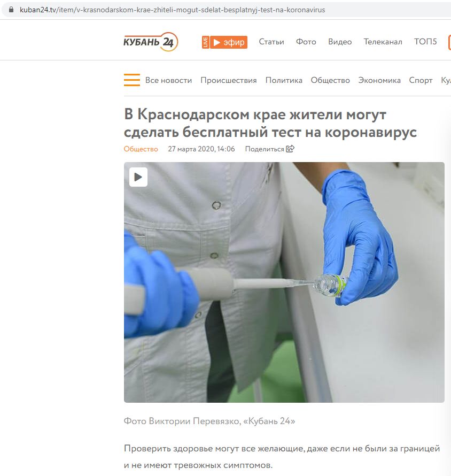This screenshot has height=476, width=451.
Task: Click the URL text in the address bar
Action: tap(172, 10)
